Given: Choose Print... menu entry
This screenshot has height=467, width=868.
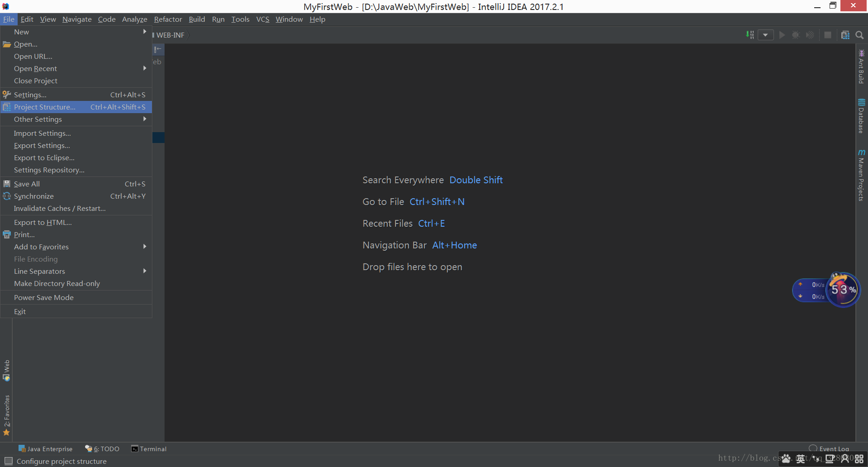Looking at the screenshot, I should pyautogui.click(x=76, y=234).
